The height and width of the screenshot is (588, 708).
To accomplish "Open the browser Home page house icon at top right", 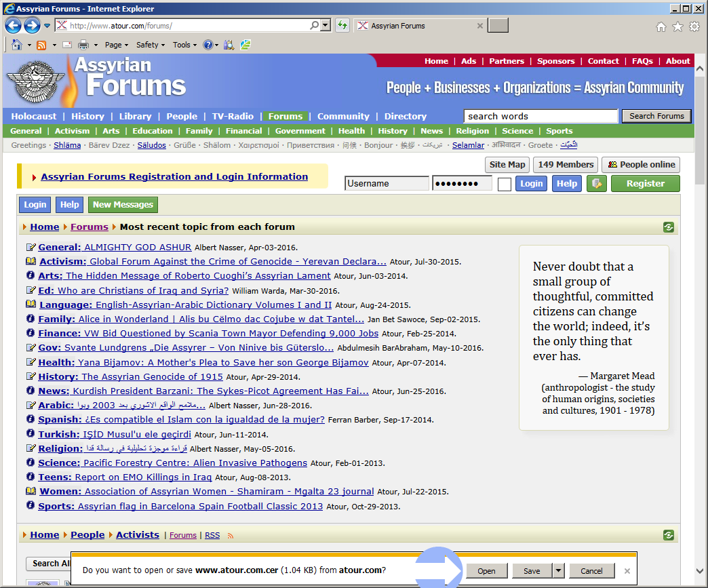I will click(x=661, y=27).
